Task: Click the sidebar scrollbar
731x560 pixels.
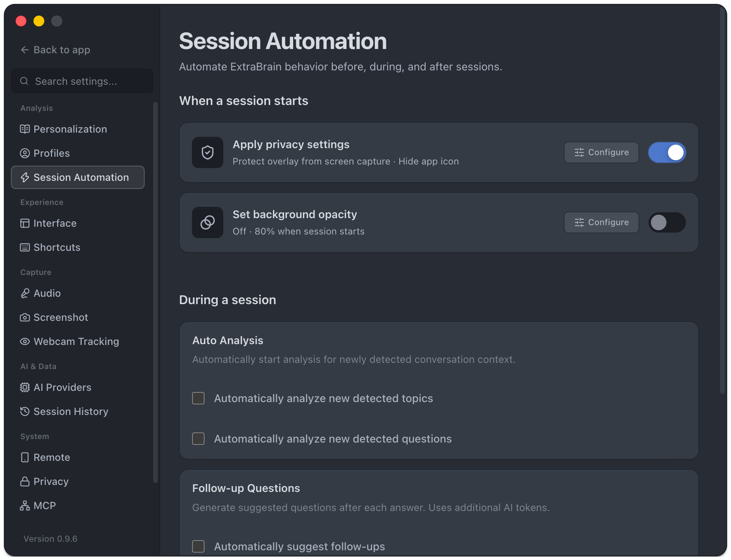Action: [x=156, y=292]
